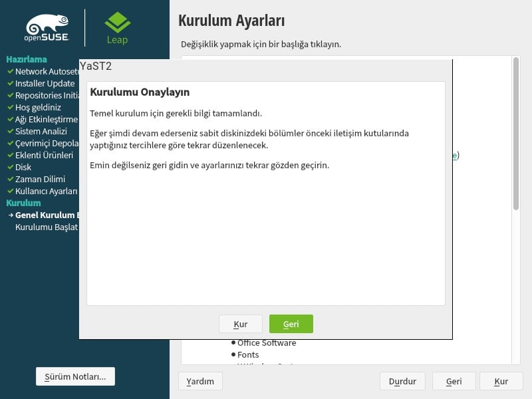Select Çevrimiçi Depolar step

(47, 143)
